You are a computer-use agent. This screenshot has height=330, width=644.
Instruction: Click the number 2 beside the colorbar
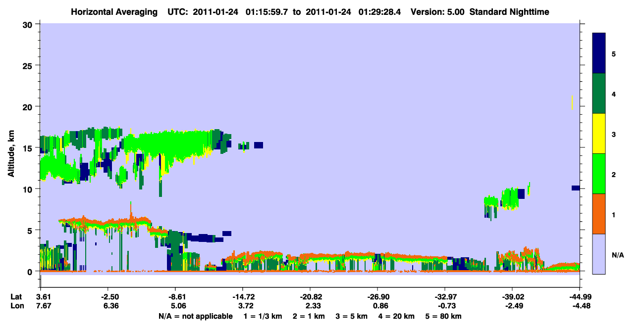coord(614,175)
